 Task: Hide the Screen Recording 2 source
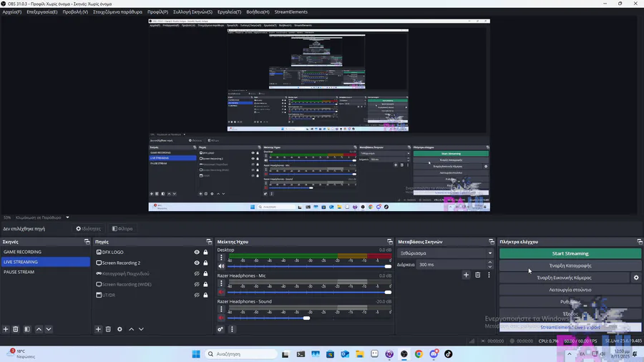point(197,263)
